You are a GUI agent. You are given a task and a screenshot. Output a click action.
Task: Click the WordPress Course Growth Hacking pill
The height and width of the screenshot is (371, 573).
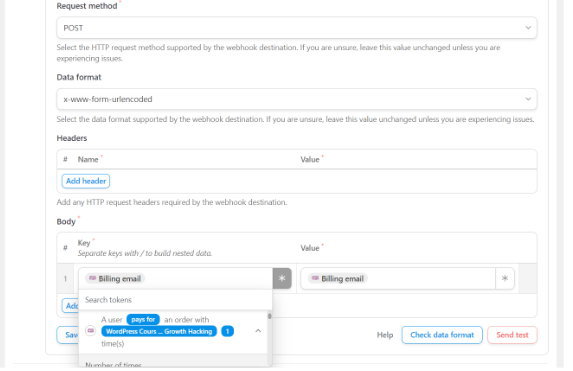click(159, 332)
